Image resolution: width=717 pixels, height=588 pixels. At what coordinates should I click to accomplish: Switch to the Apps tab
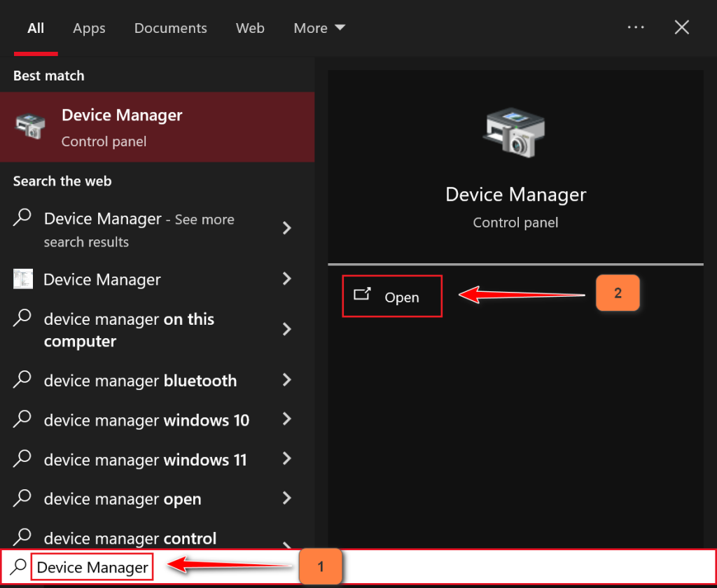(89, 28)
